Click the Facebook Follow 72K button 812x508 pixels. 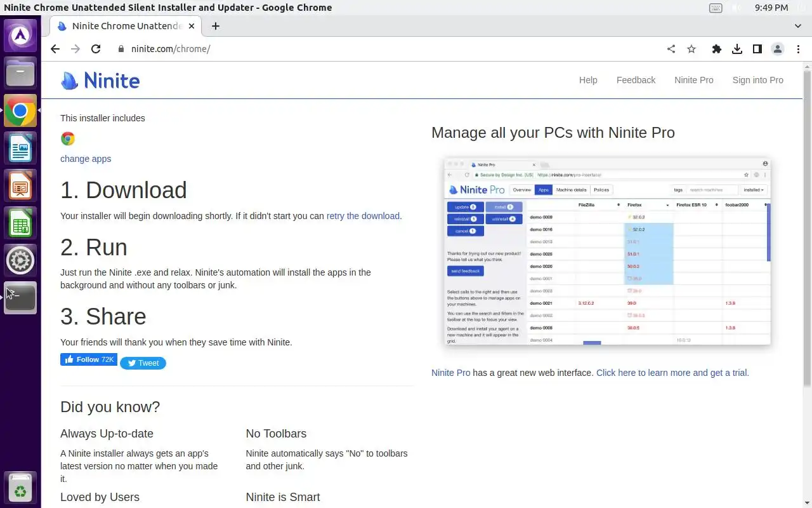coord(89,359)
